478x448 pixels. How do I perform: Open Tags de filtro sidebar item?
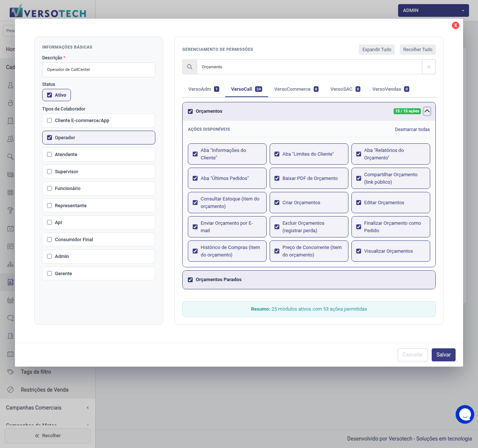(x=47, y=372)
